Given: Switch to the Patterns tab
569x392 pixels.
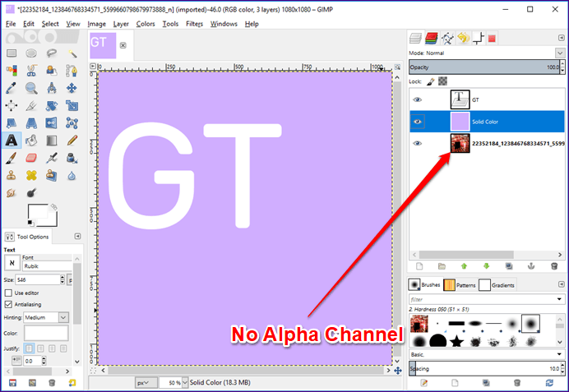Looking at the screenshot, I should [460, 285].
